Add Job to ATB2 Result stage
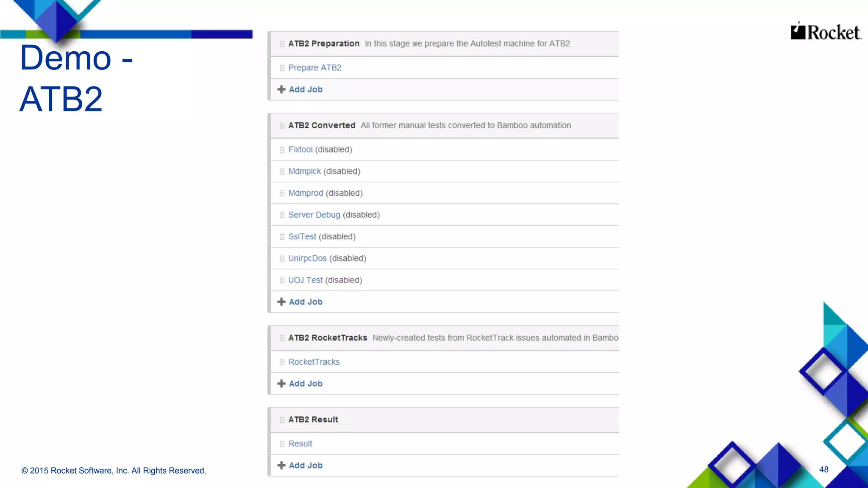The height and width of the screenshot is (488, 868). pos(306,465)
